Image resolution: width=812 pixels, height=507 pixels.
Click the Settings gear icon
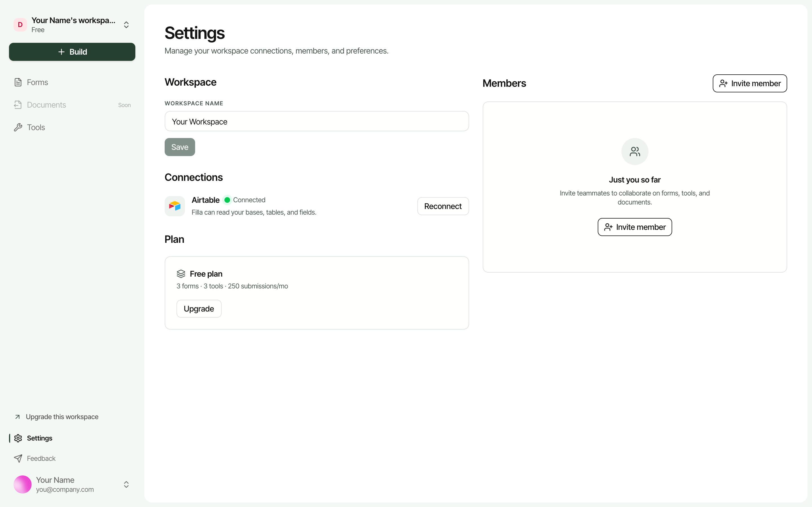pyautogui.click(x=18, y=438)
